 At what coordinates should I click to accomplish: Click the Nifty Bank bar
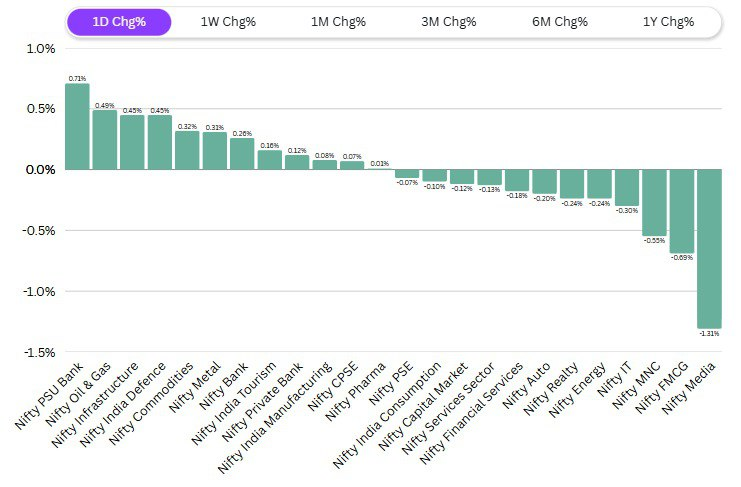click(242, 154)
